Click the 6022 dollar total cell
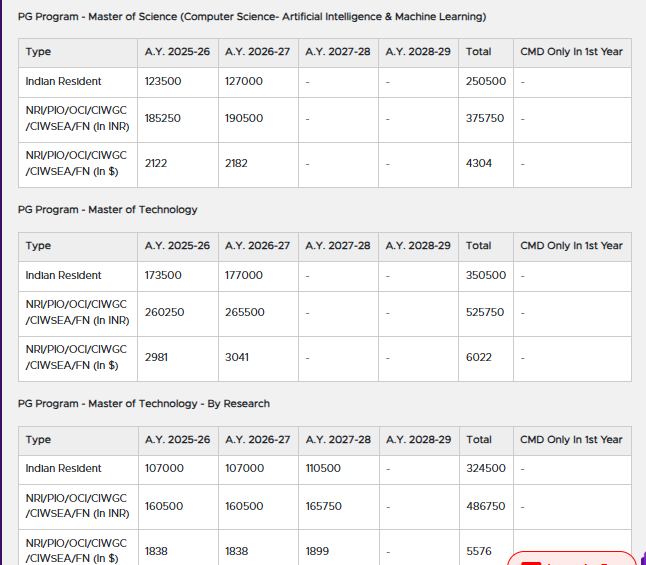Image resolution: width=646 pixels, height=565 pixels. [479, 357]
